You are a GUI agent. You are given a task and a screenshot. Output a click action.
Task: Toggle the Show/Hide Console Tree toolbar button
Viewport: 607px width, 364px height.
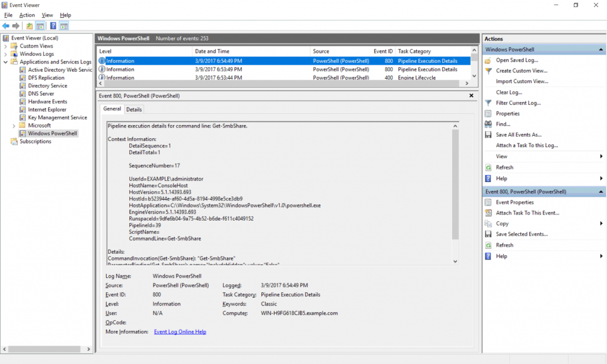pos(40,26)
